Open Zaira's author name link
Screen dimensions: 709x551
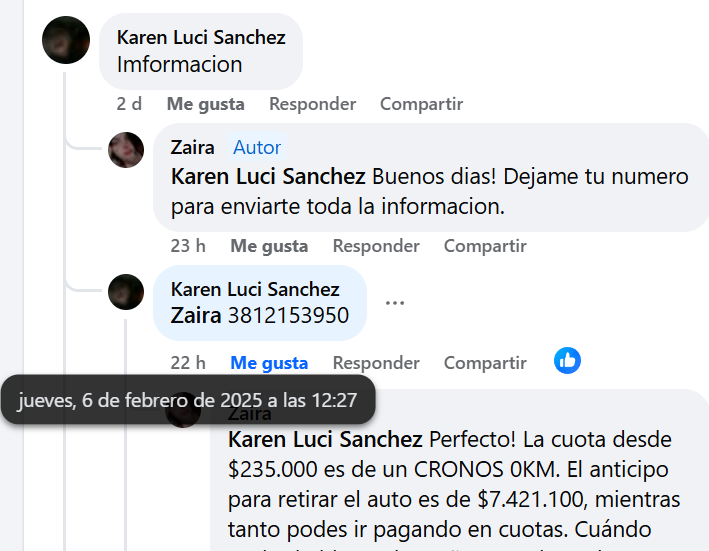coord(193,147)
